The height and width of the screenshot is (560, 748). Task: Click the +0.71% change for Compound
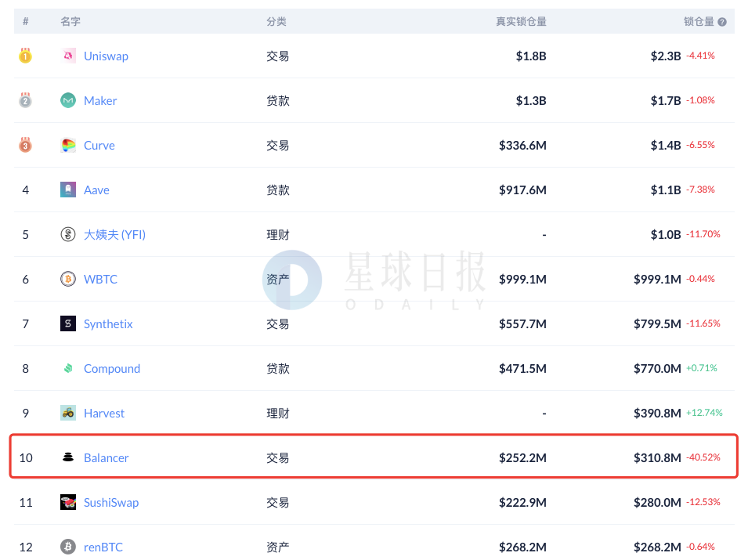(702, 368)
